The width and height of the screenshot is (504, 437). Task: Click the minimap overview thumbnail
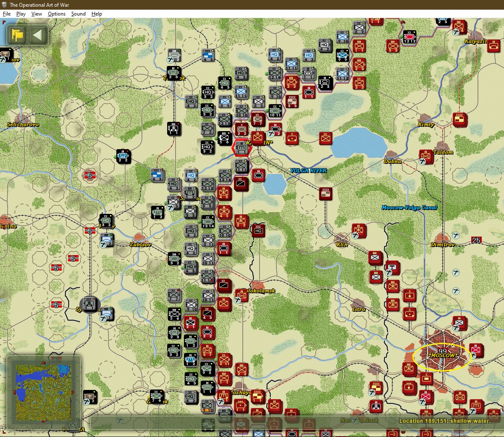pyautogui.click(x=43, y=392)
